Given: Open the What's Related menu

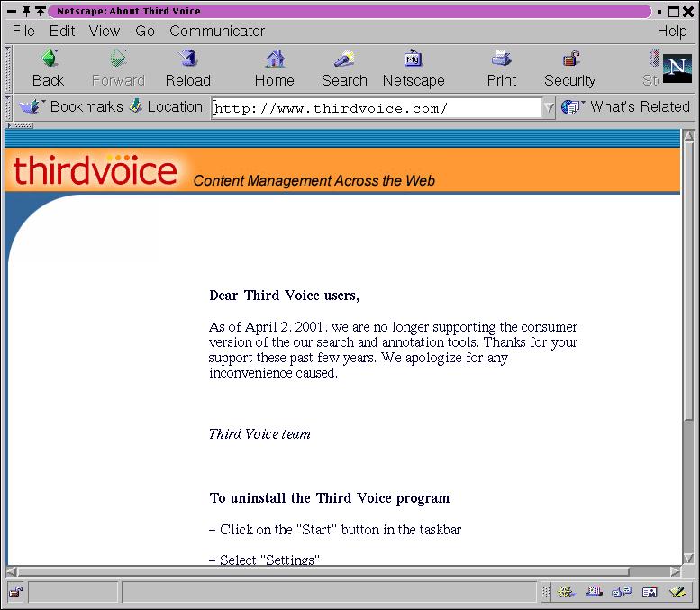Looking at the screenshot, I should [625, 106].
